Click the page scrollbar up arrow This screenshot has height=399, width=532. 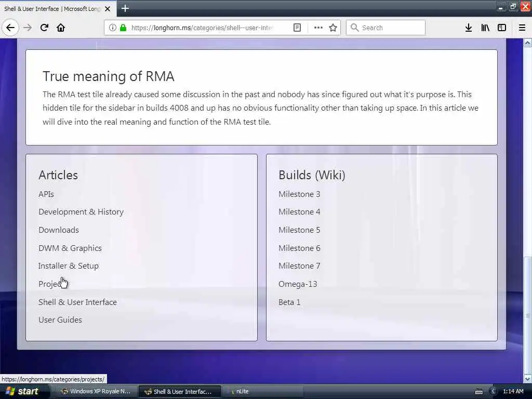527,43
